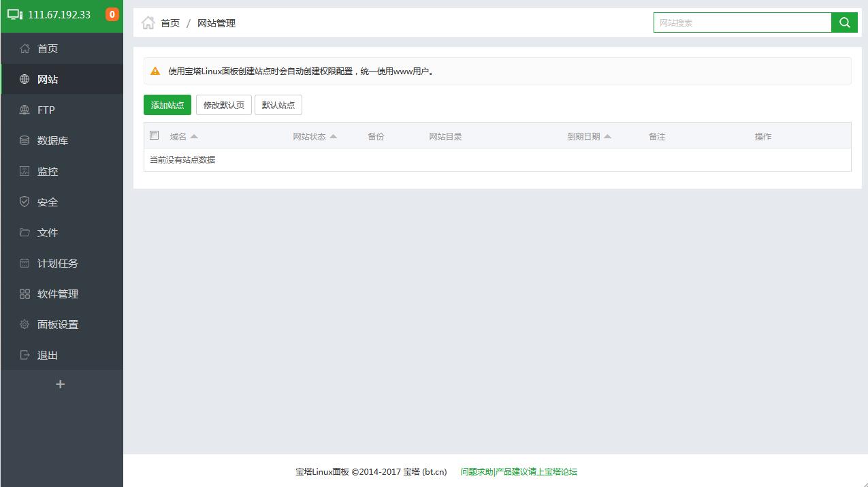
Task: Toggle sorting on the 到期日期 column
Action: coord(608,136)
